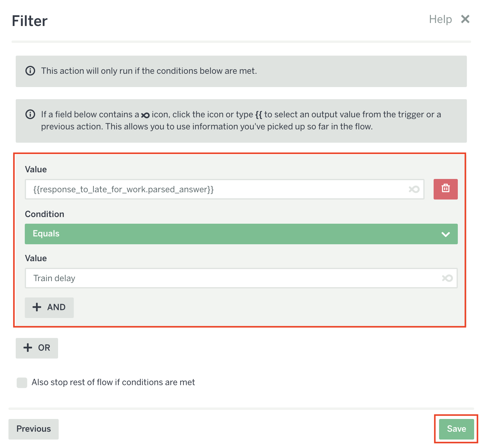The height and width of the screenshot is (448, 482).
Task: Click output picker icon in first Value field
Action: click(x=414, y=189)
